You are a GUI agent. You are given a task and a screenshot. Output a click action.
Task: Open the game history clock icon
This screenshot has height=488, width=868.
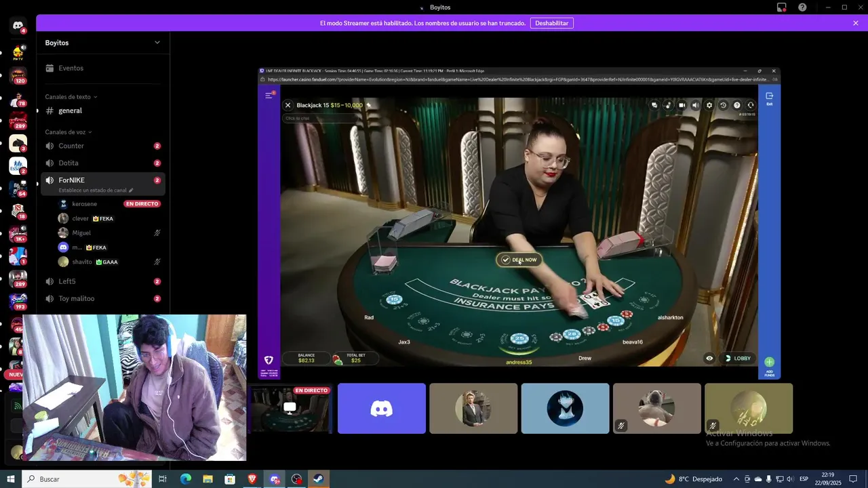pyautogui.click(x=723, y=105)
